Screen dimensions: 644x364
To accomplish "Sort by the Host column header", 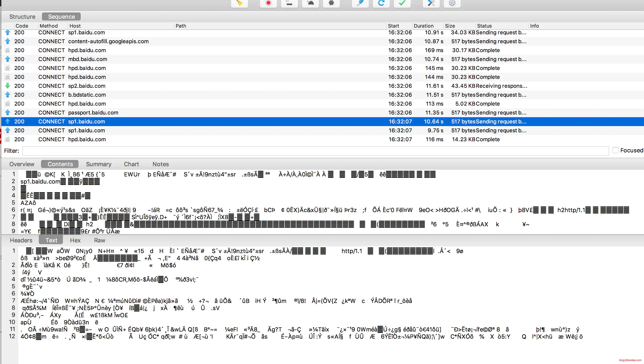I will point(75,26).
